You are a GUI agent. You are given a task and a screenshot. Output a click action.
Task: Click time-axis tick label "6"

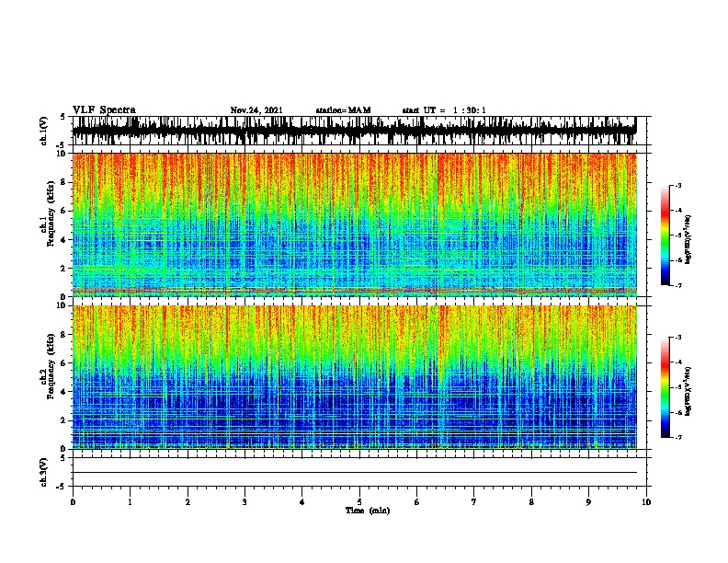click(x=417, y=502)
